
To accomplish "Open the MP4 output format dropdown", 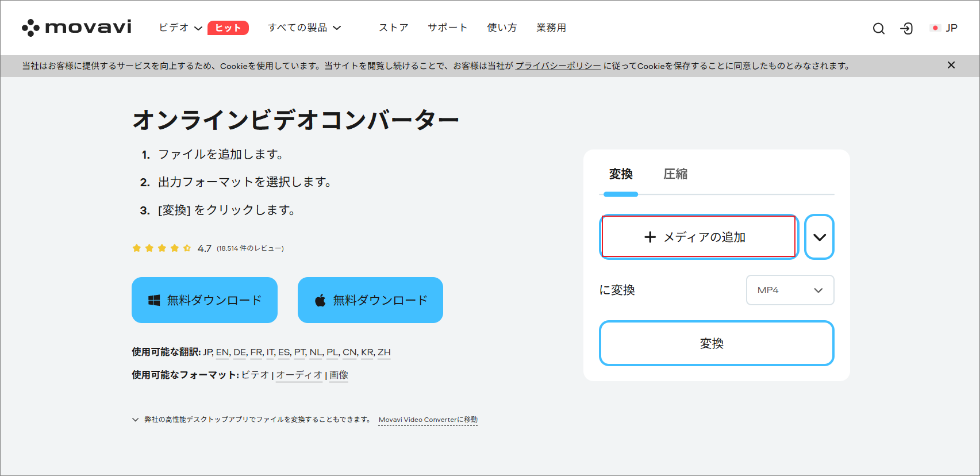I will pyautogui.click(x=790, y=290).
